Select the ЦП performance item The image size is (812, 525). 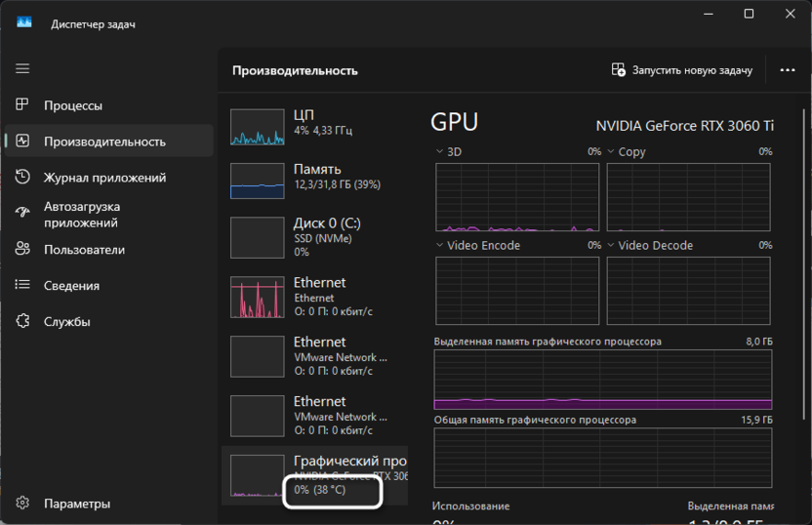[314, 127]
